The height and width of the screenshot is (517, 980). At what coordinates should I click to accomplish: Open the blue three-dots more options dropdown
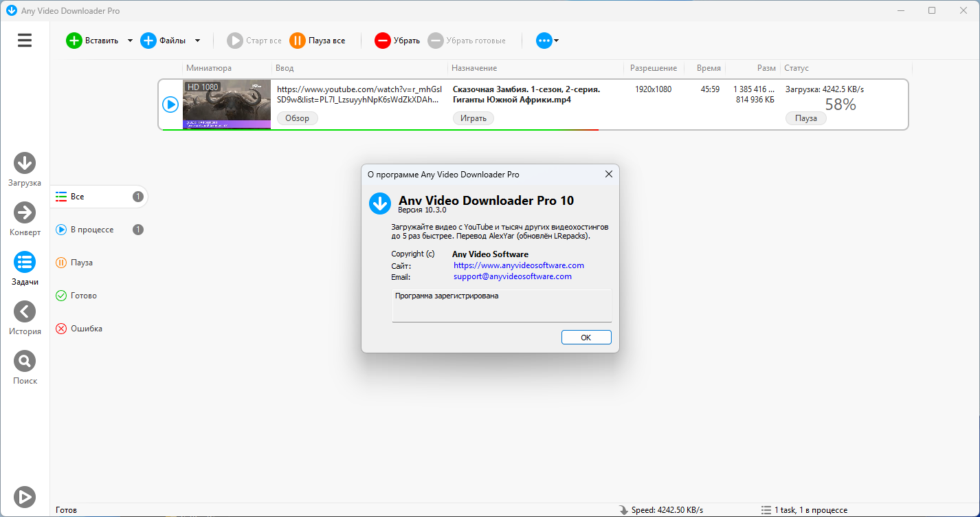(x=547, y=41)
